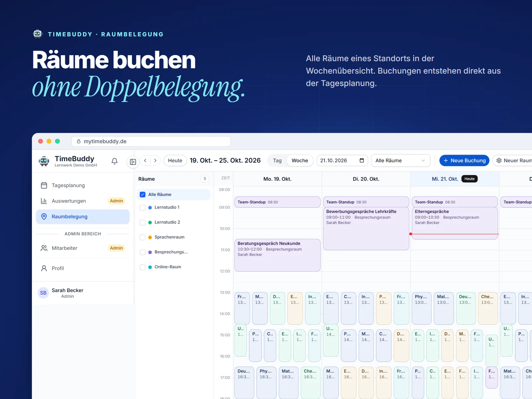This screenshot has height=399, width=532.
Task: Check the Lernstudio 1 checkbox
Action: [x=143, y=207]
